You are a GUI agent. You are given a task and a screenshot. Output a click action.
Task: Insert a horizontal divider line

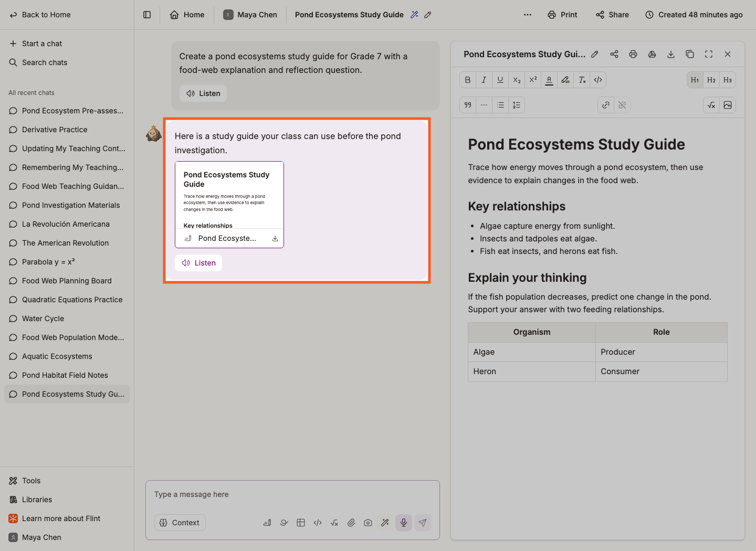pos(484,105)
